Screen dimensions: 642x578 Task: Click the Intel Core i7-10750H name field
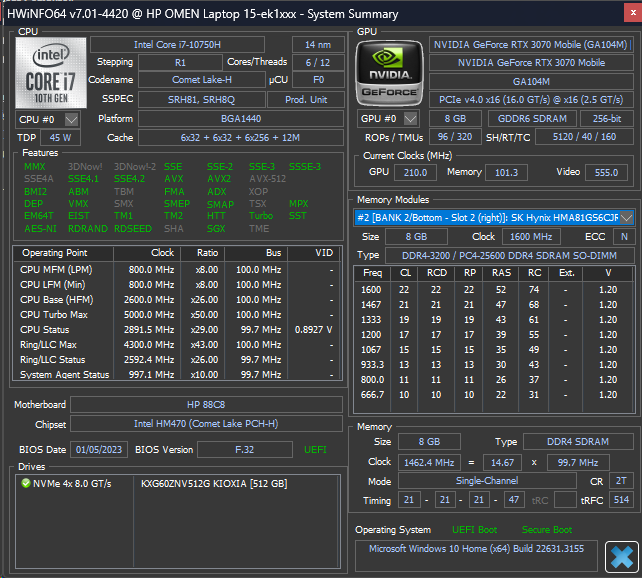pos(177,45)
